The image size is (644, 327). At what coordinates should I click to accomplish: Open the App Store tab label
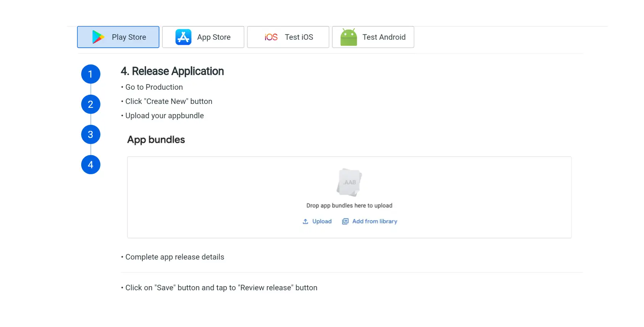point(214,37)
